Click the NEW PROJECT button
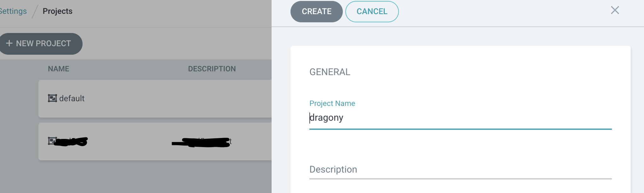The width and height of the screenshot is (644, 193). (40, 44)
